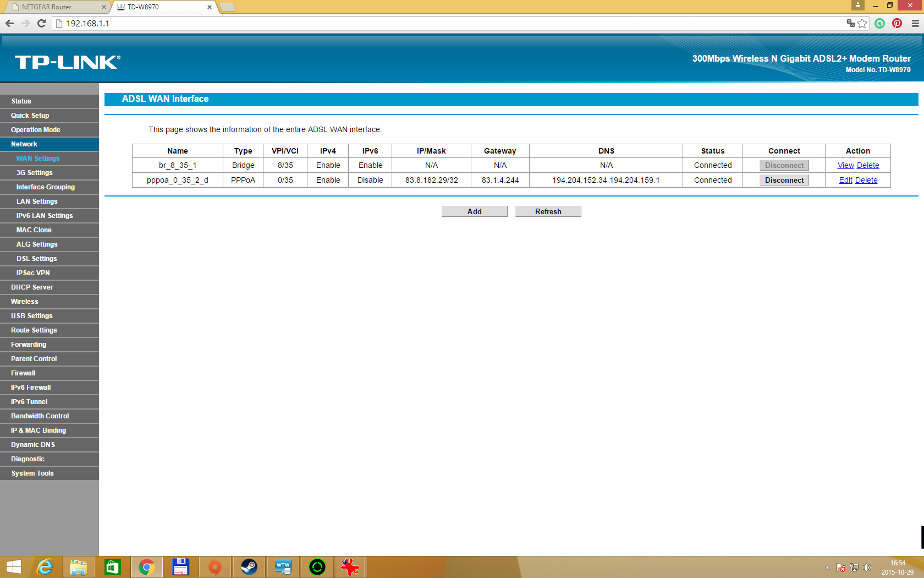Open Steam from the taskbar
924x578 pixels.
point(249,566)
